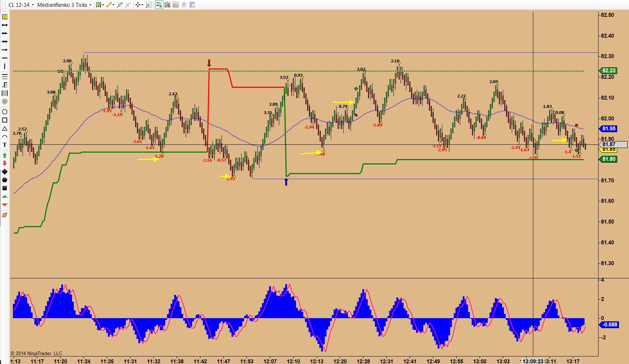The width and height of the screenshot is (629, 364).
Task: Click the 13:17 time axis label
Action: 573,361
